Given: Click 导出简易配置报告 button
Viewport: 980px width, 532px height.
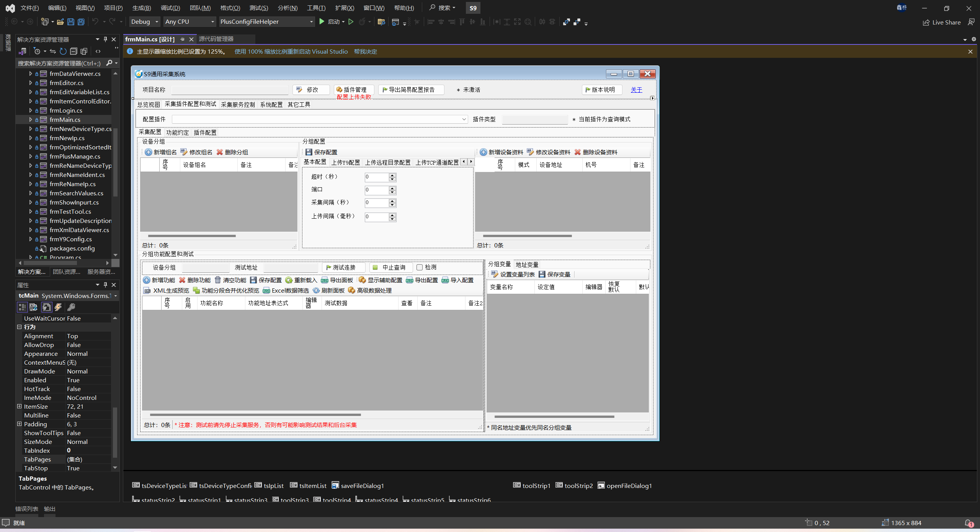Looking at the screenshot, I should click(x=412, y=90).
